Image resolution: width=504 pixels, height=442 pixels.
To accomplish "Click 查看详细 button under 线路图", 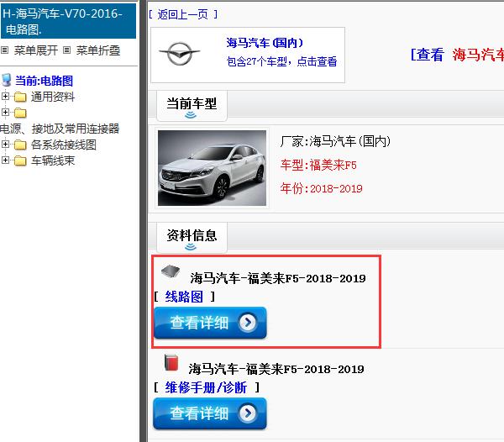I will [210, 323].
